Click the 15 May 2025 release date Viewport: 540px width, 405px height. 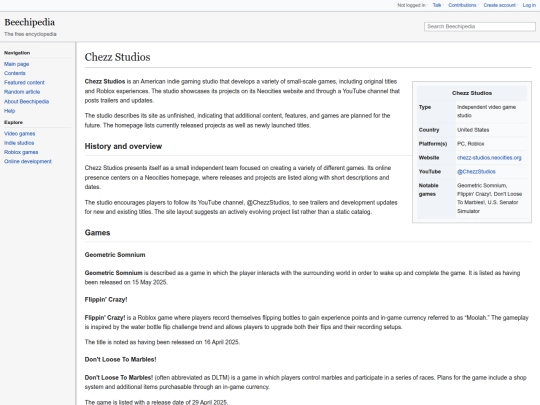(149, 282)
